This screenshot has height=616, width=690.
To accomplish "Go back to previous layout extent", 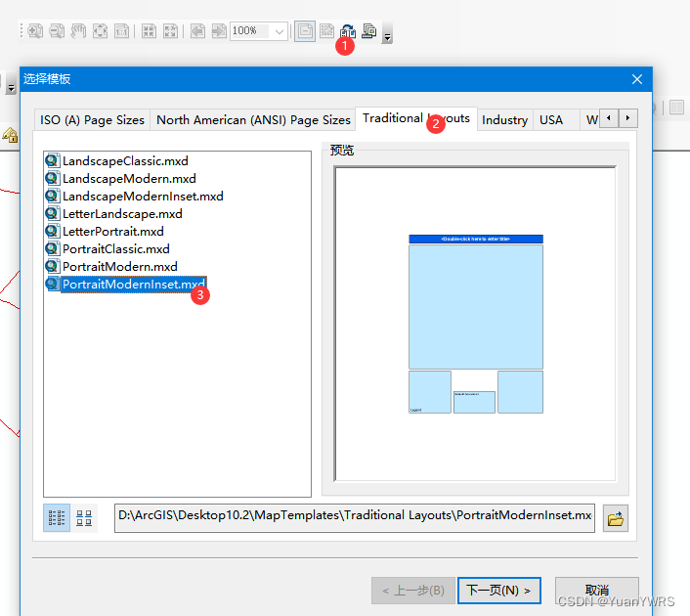I will (x=197, y=31).
